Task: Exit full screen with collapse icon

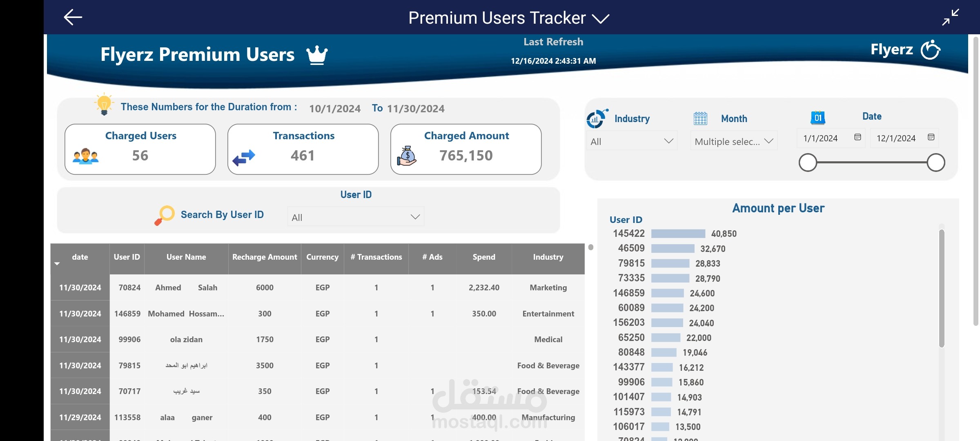Action: [951, 17]
